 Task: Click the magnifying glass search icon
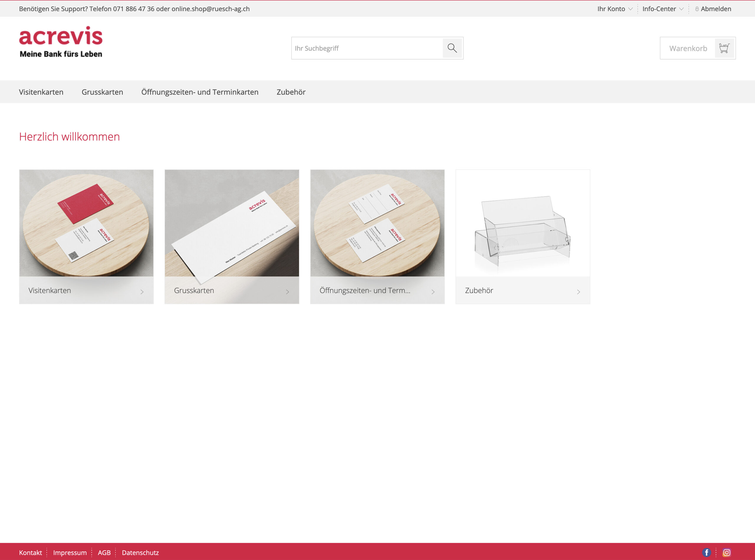452,48
